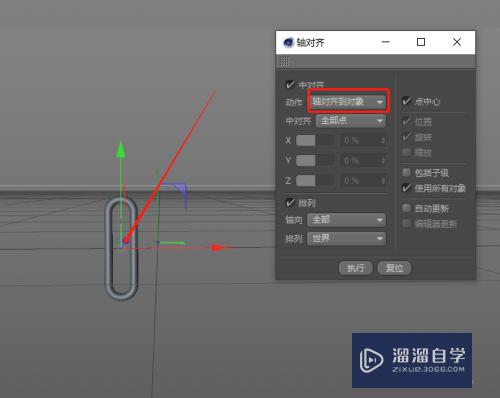The image size is (500, 398).
Task: Toggle the 使用所有对象 checkbox
Action: tap(406, 188)
